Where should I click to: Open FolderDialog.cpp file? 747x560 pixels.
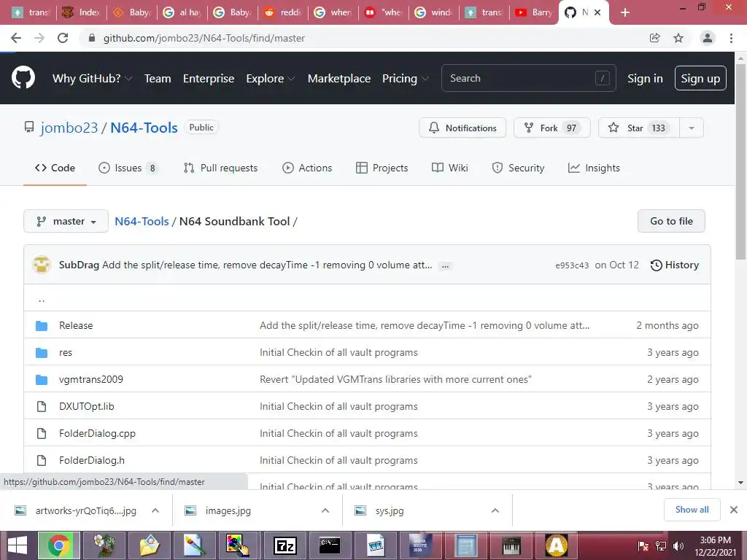pos(97,433)
